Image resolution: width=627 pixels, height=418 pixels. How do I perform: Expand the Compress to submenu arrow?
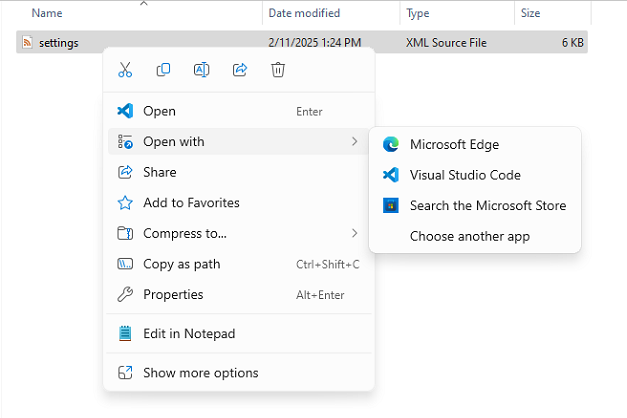(x=354, y=233)
